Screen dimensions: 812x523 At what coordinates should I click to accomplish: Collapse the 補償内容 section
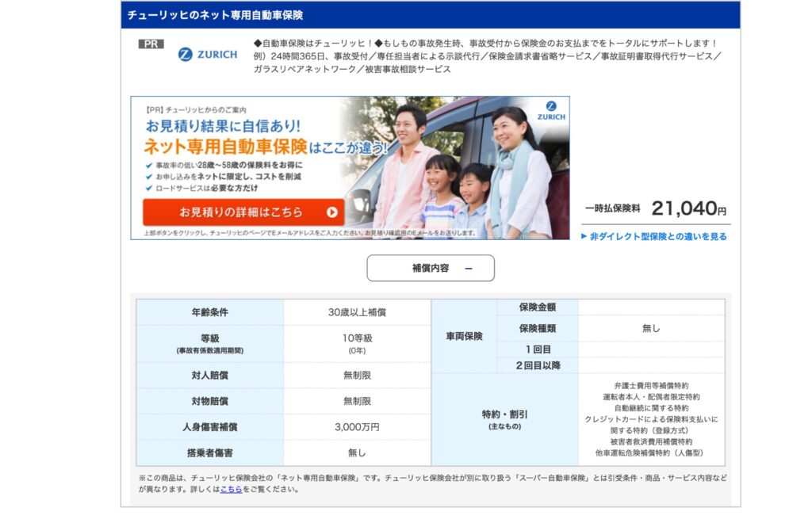pyautogui.click(x=430, y=268)
